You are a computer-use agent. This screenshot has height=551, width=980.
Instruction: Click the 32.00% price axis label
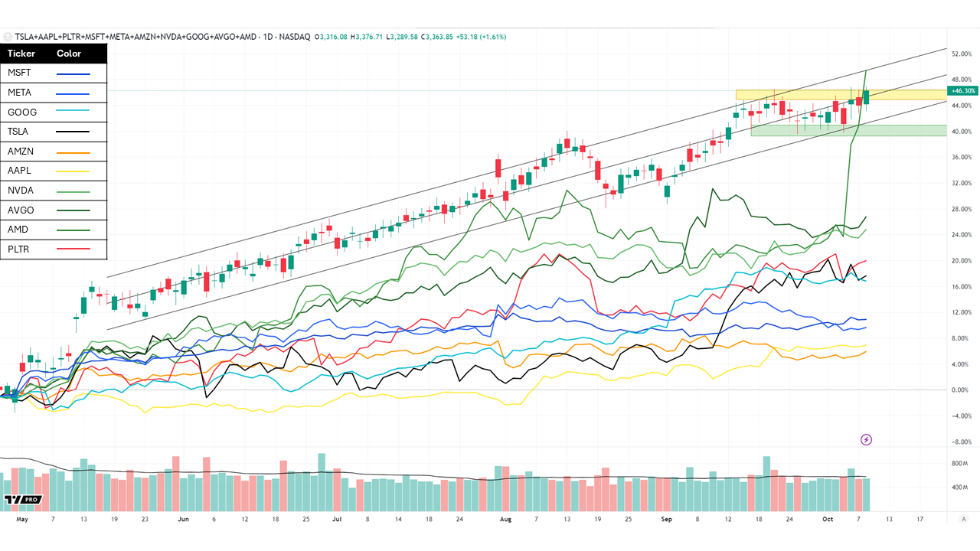962,184
